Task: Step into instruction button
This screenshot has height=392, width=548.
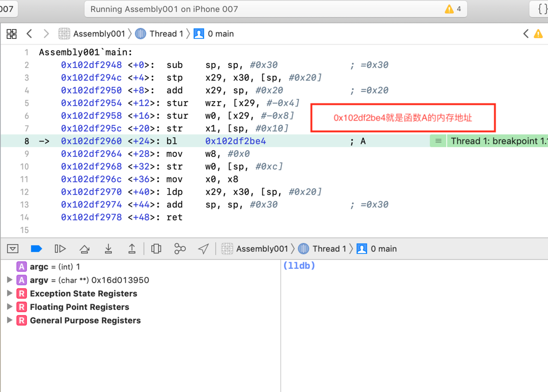Action: 108,249
